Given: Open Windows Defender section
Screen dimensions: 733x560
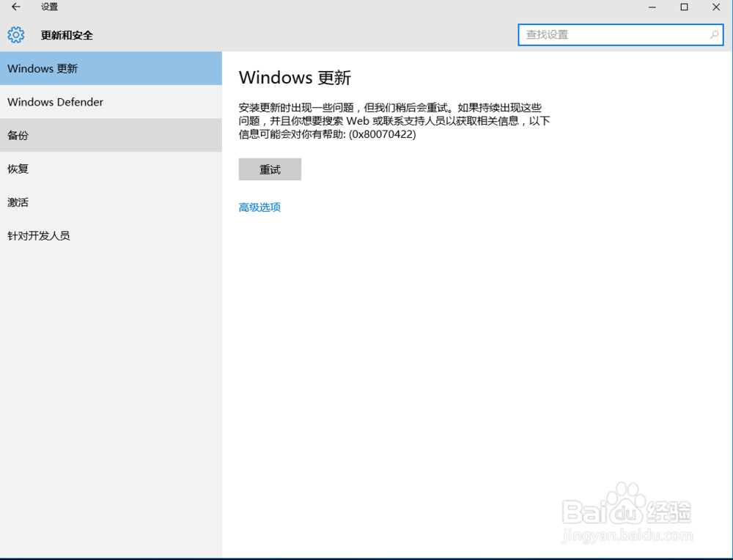Looking at the screenshot, I should click(111, 102).
